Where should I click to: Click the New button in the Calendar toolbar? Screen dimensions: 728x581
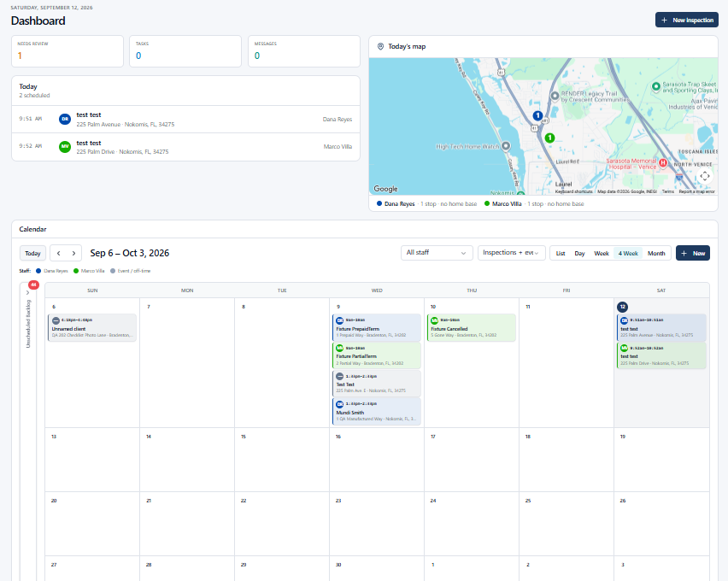click(693, 253)
